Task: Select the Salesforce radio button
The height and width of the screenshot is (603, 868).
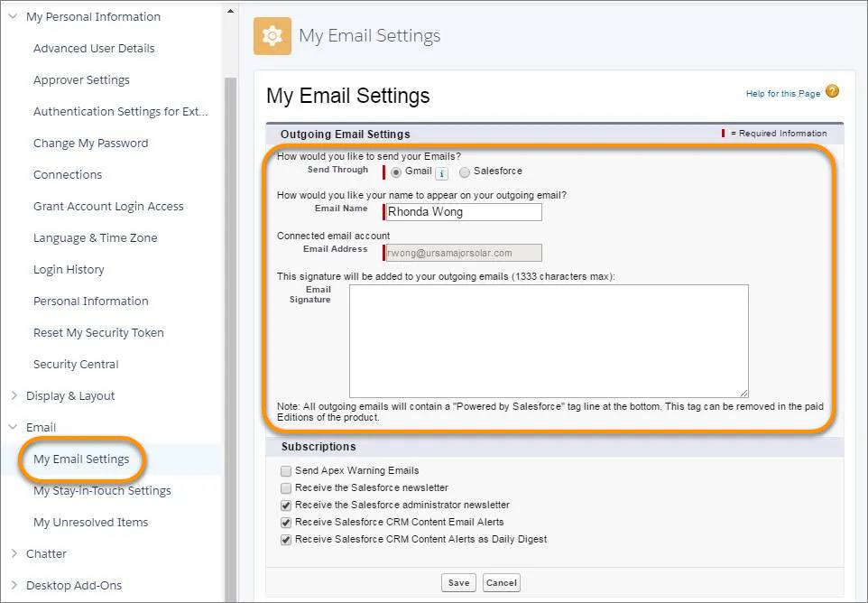Action: pyautogui.click(x=465, y=172)
